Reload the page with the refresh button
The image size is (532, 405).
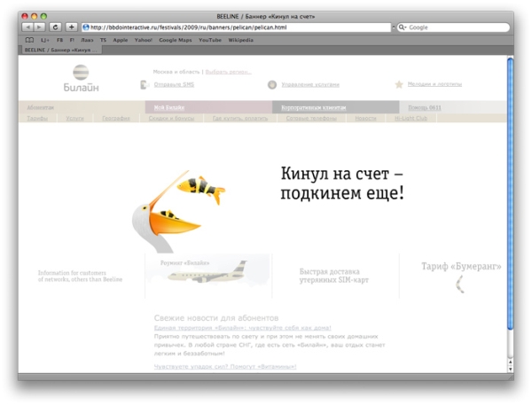pyautogui.click(x=56, y=27)
